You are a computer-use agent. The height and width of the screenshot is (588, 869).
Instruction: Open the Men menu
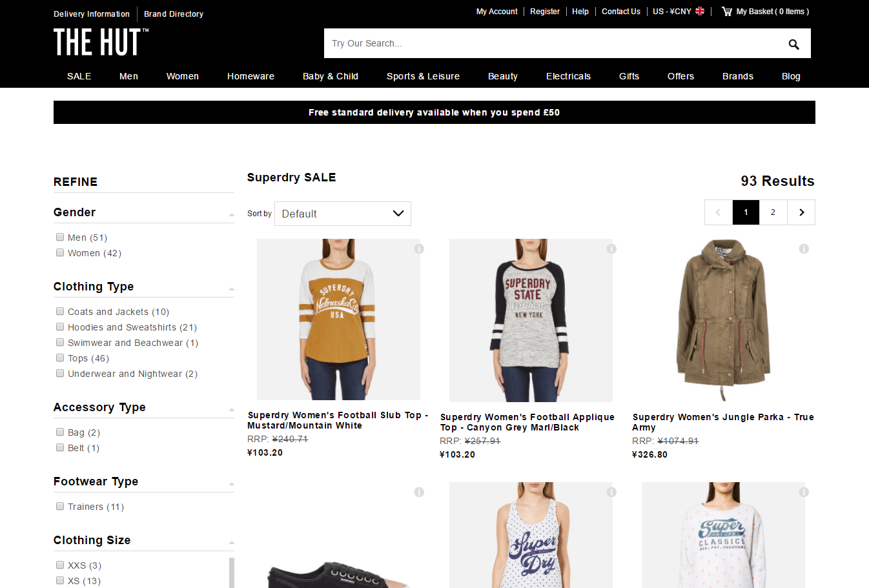pos(128,76)
